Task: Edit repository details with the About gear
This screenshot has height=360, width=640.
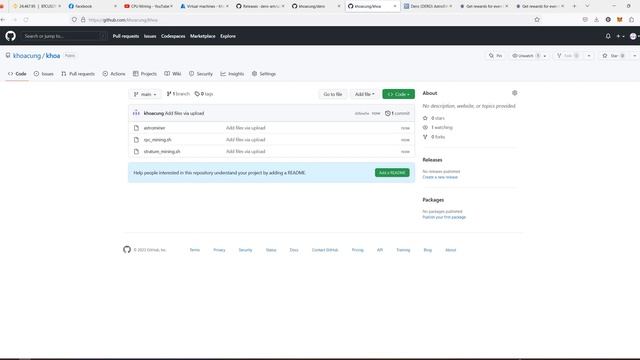Action: [515, 93]
